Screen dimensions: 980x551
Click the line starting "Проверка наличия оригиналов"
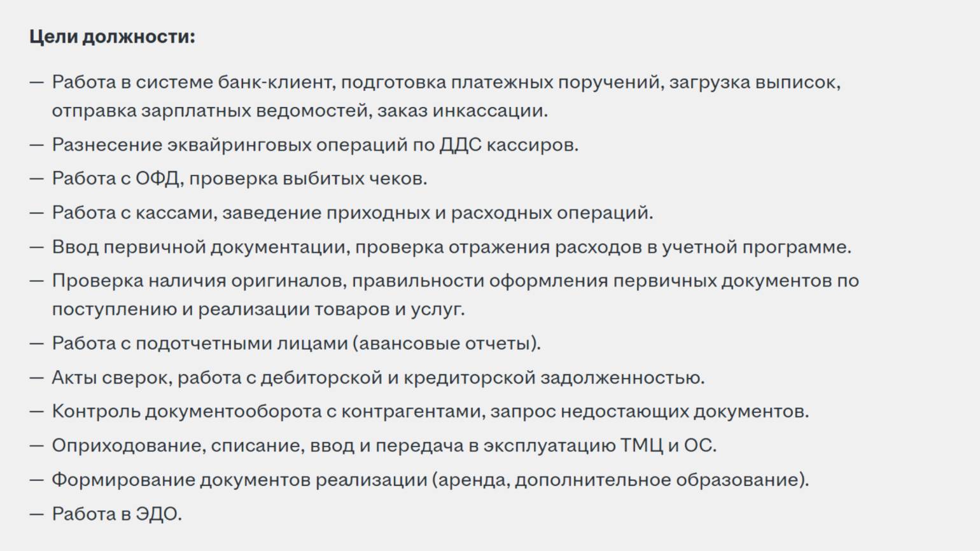tap(455, 281)
